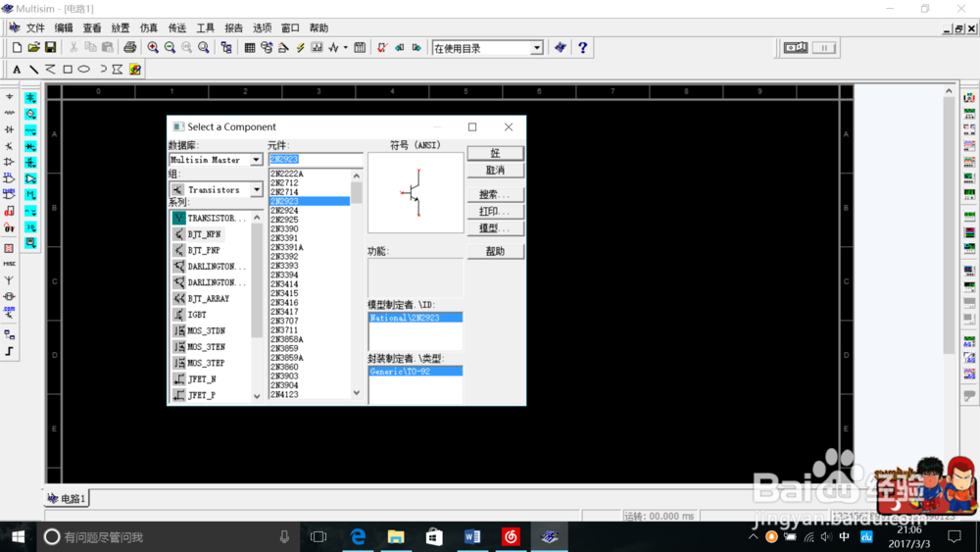Open the TTL gate component icon

10,178
